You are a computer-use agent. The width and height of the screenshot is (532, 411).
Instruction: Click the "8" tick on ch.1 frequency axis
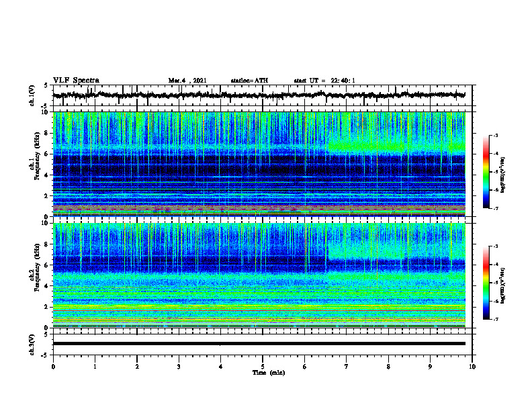pos(47,133)
